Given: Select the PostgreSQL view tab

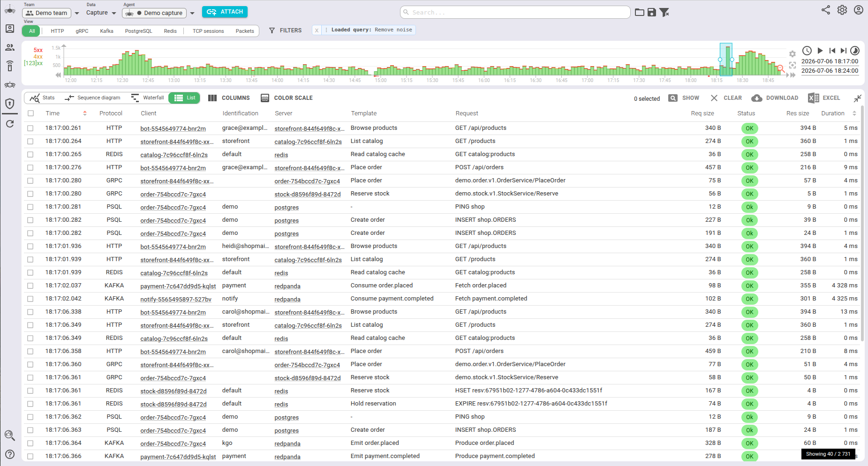Looking at the screenshot, I should [138, 31].
